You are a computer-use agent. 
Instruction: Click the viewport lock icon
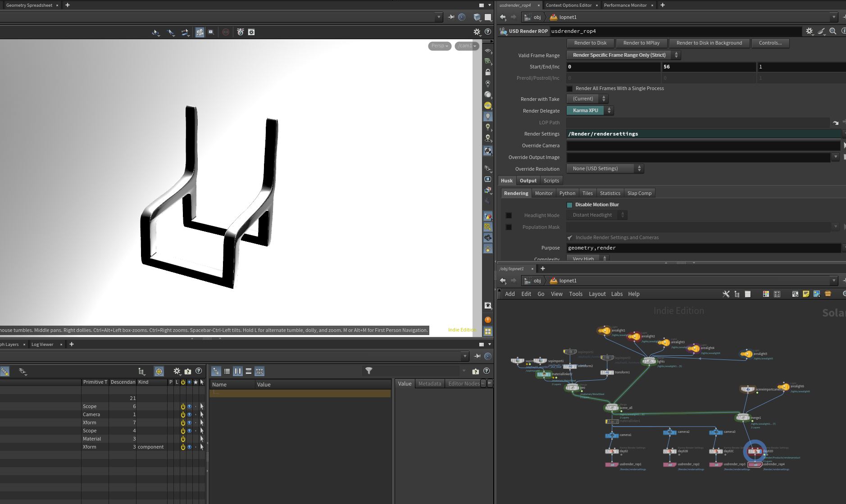click(488, 72)
